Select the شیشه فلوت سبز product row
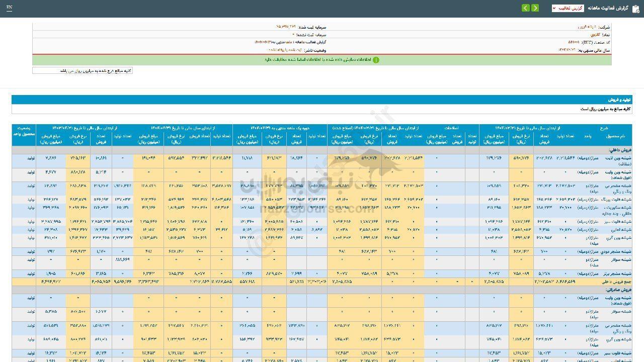The image size is (644, 362). tap(322, 221)
